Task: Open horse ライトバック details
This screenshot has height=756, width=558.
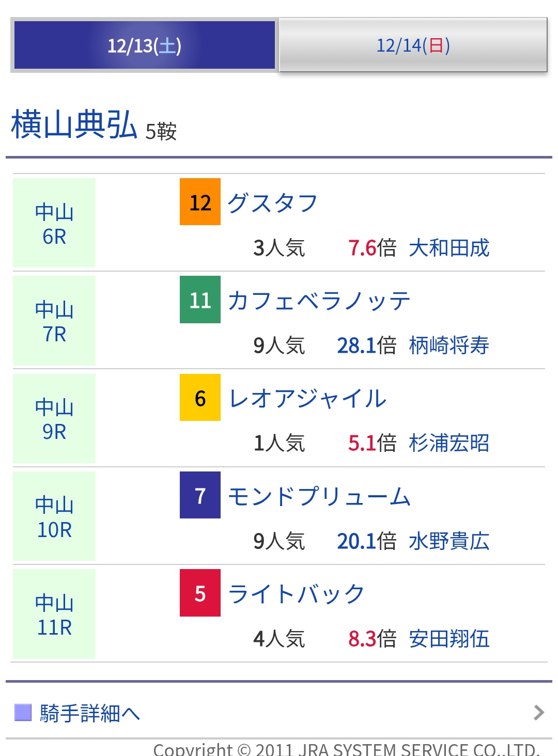Action: (x=296, y=594)
